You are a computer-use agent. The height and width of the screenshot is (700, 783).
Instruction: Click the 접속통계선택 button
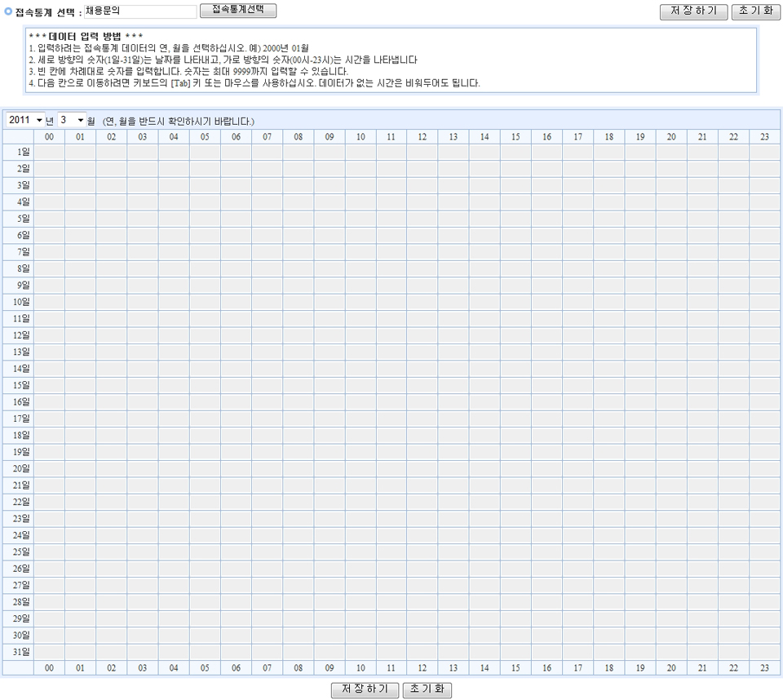[238, 10]
